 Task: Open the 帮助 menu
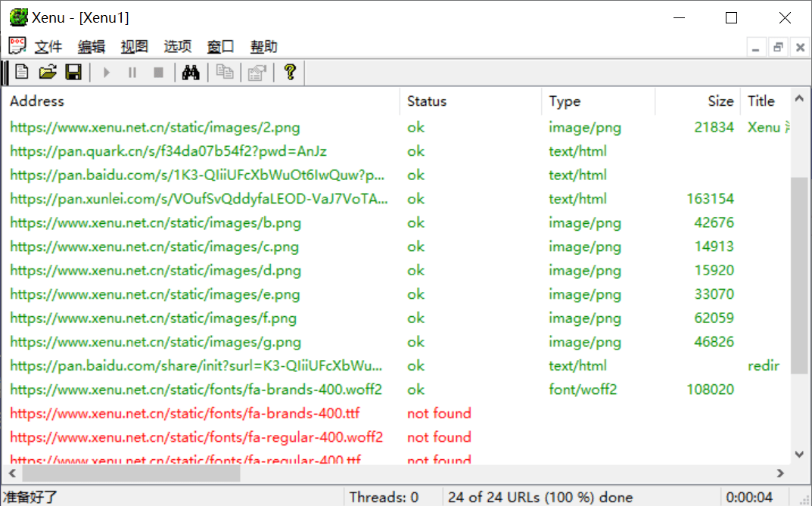pos(263,47)
